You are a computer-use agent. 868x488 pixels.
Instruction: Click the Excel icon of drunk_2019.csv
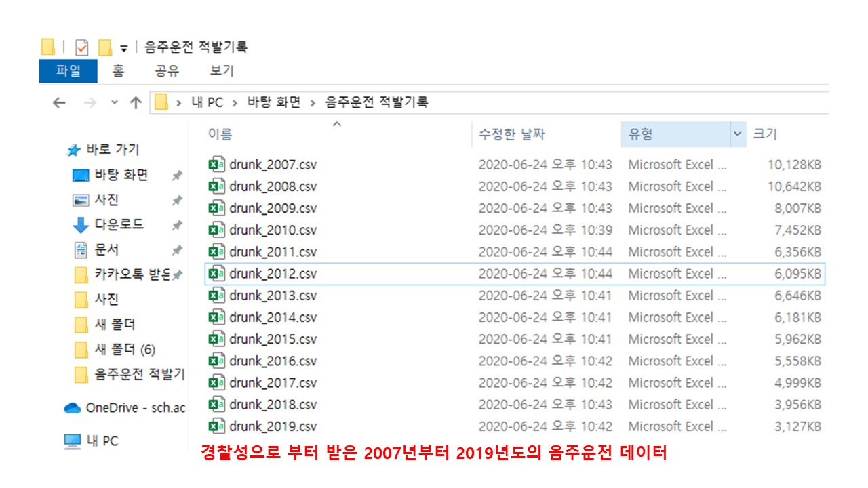pos(216,426)
